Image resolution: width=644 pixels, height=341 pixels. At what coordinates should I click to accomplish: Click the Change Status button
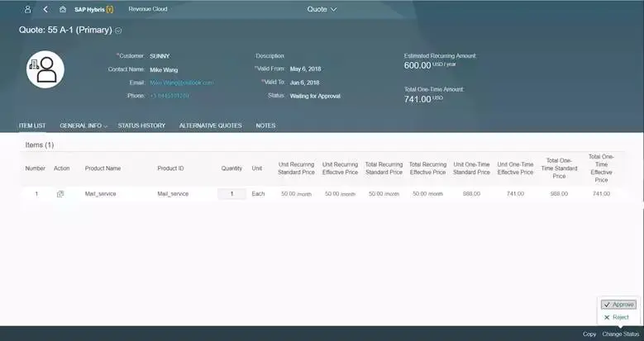621,334
